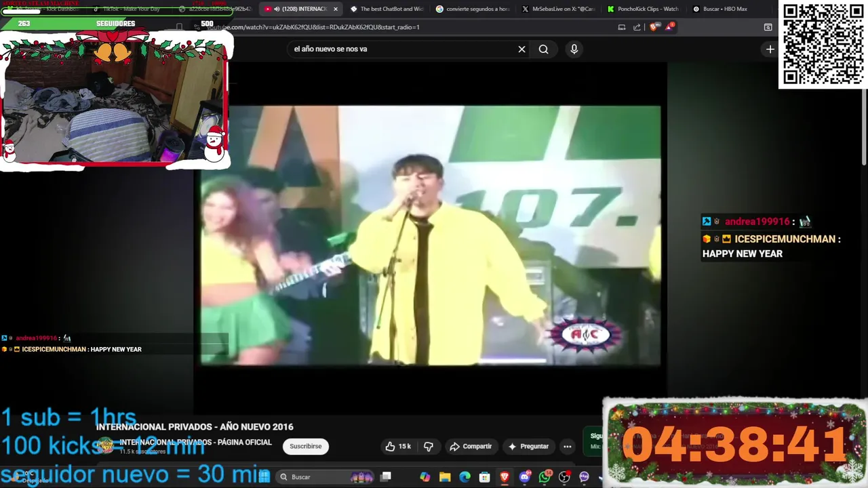Switch to The best ChatBot and Wid tab
This screenshot has height=488, width=868.
pos(387,9)
